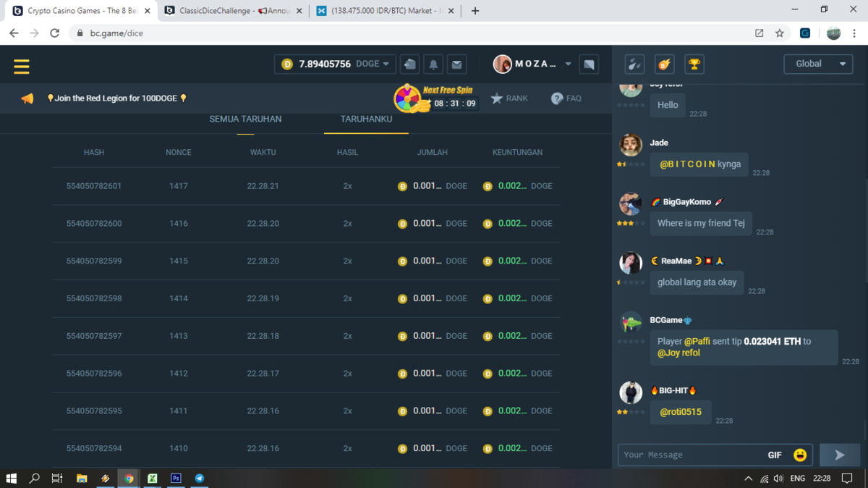Open the mail envelope icon
The height and width of the screenshot is (488, 868).
pyautogui.click(x=456, y=64)
